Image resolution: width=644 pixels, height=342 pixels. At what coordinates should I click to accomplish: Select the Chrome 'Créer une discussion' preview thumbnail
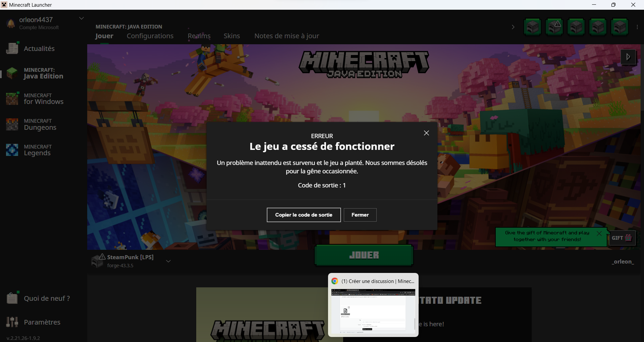[x=373, y=305]
